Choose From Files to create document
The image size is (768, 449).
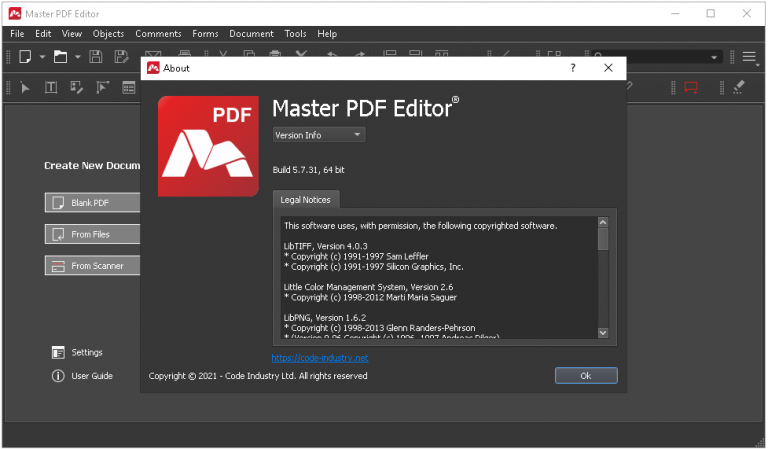tap(93, 234)
